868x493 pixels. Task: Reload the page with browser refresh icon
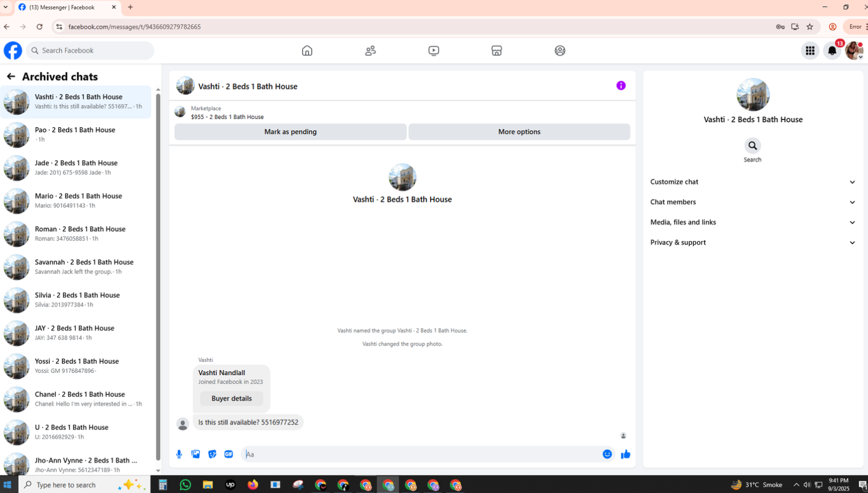pyautogui.click(x=40, y=27)
